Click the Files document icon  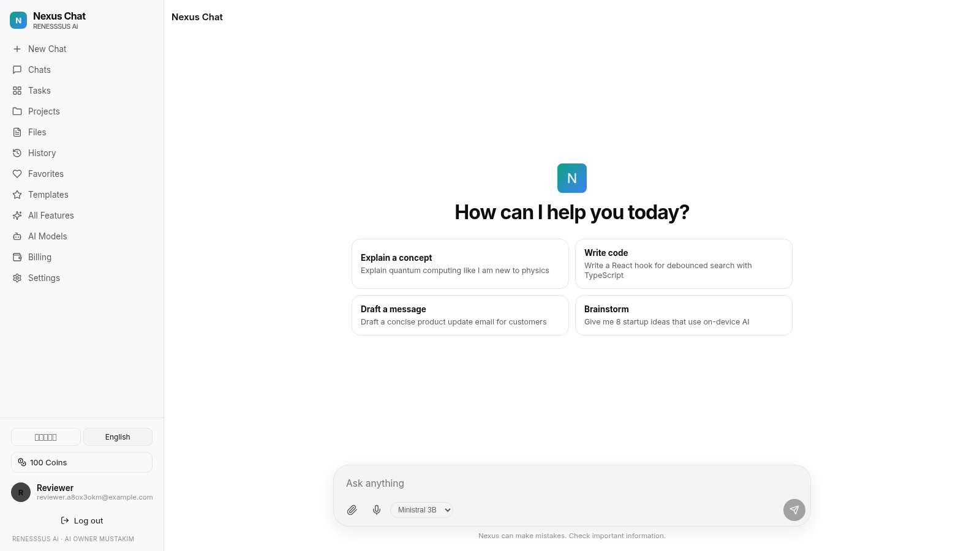pos(17,132)
